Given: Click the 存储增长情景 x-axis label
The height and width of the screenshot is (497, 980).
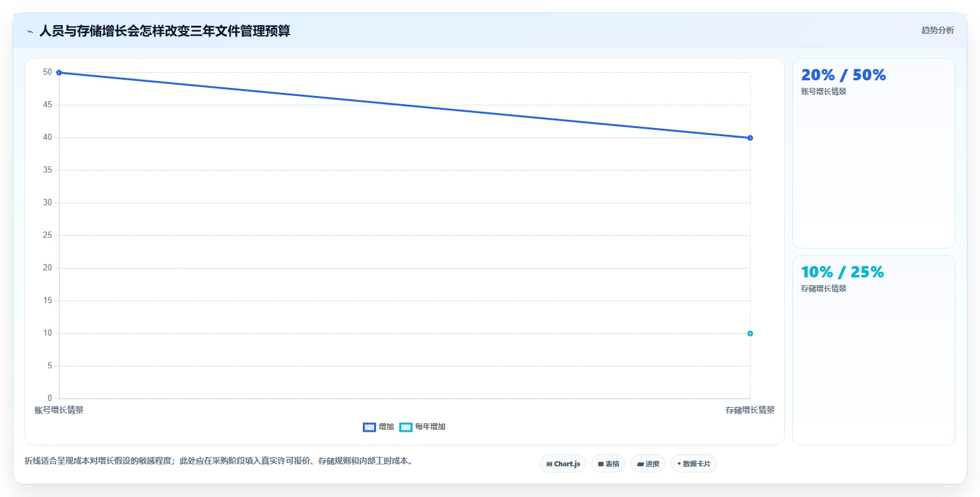Looking at the screenshot, I should tap(750, 410).
